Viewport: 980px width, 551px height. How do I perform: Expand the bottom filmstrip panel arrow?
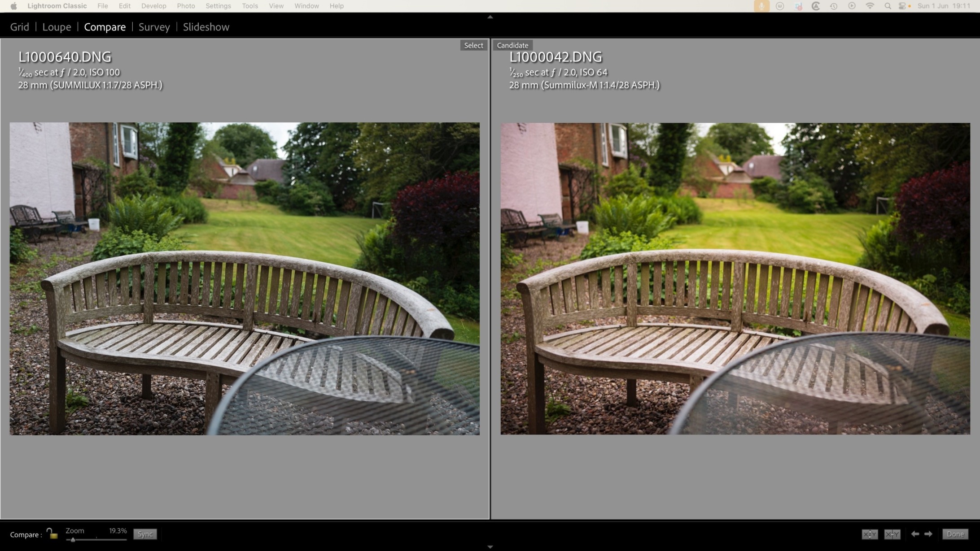[490, 547]
